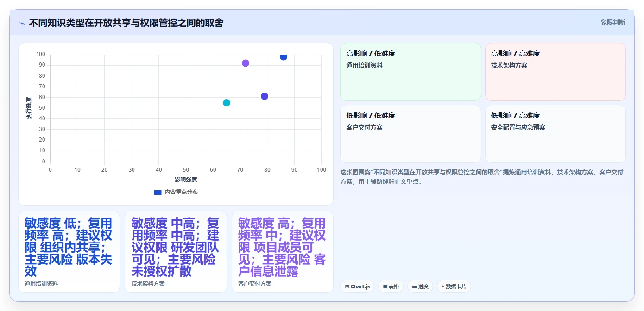The image size is (644, 311).
Task: Click the 客户交付方案 text in quadrant card
Action: pyautogui.click(x=364, y=127)
